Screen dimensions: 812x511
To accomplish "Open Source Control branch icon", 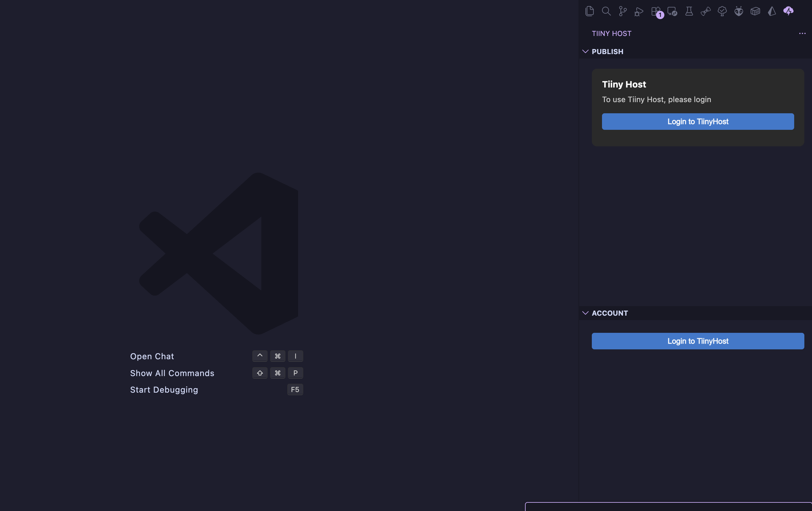I will tap(622, 11).
